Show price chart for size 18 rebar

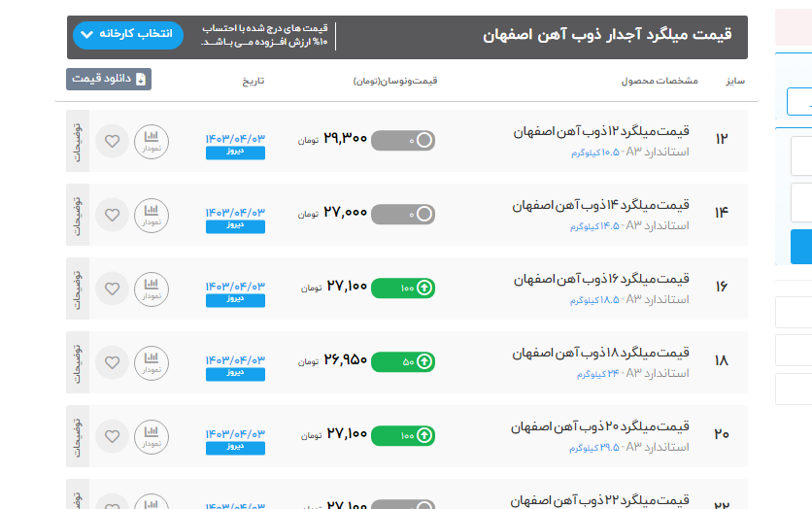click(x=151, y=362)
